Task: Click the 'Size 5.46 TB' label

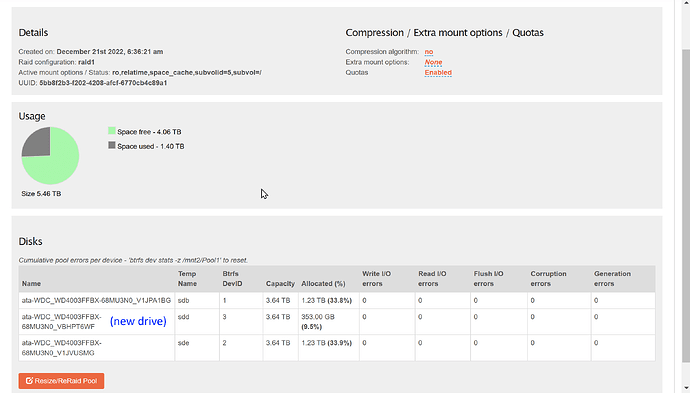Action: click(x=41, y=194)
